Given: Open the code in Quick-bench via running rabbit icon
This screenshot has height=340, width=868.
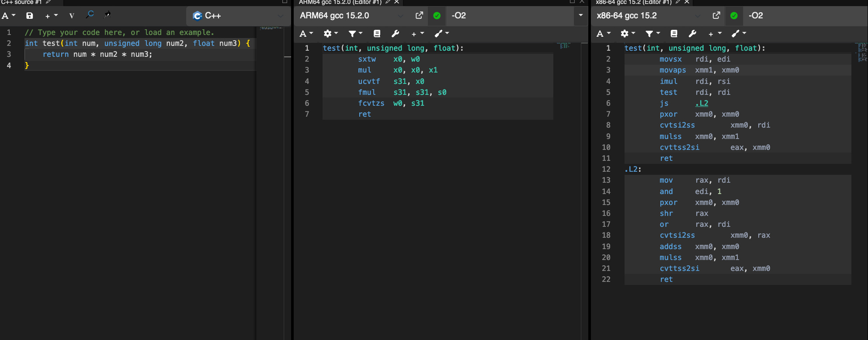Looking at the screenshot, I should (x=107, y=15).
